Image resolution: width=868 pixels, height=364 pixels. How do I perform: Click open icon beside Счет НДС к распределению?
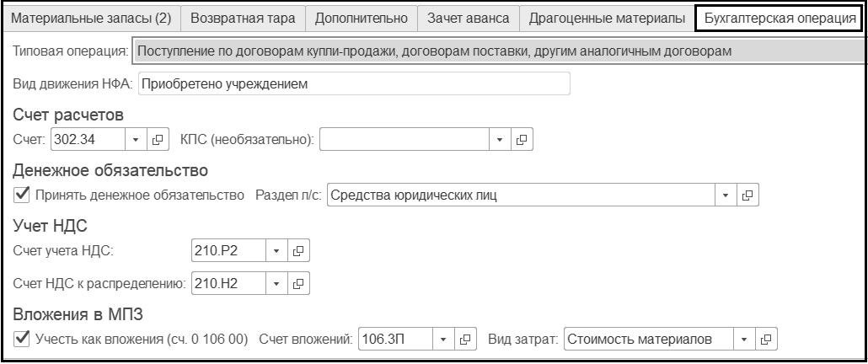(x=298, y=283)
